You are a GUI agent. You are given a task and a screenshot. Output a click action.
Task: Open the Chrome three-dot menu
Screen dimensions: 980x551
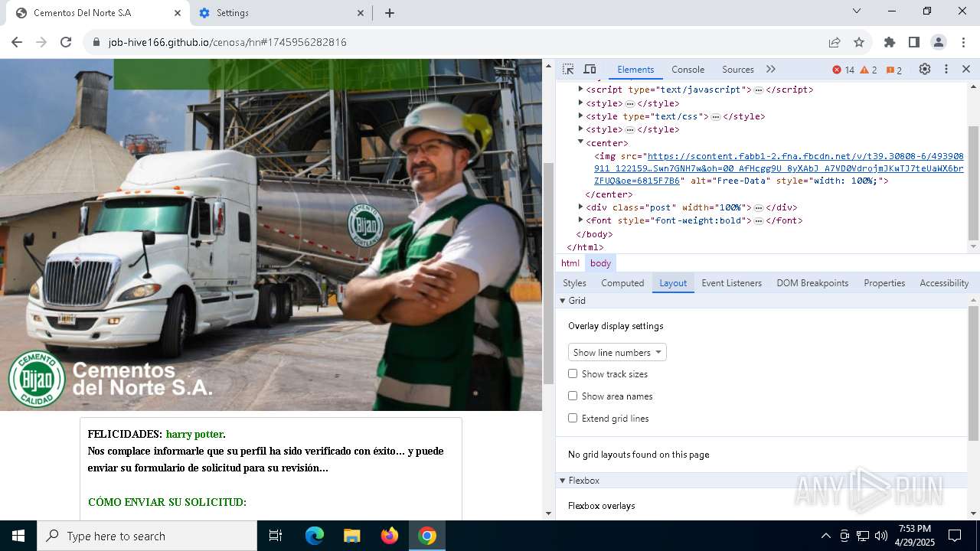[x=962, y=42]
